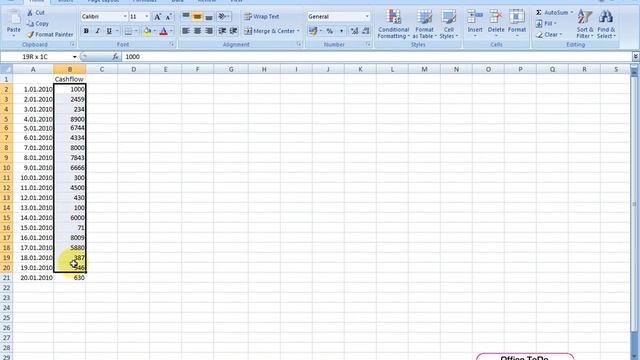
Task: Open Sort & Filter menu
Action: coord(585,24)
